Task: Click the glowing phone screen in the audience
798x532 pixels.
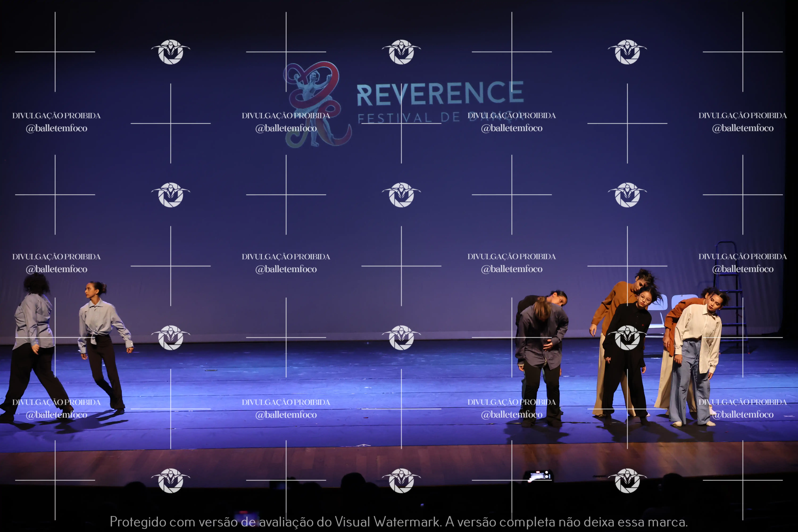Action: (x=538, y=476)
